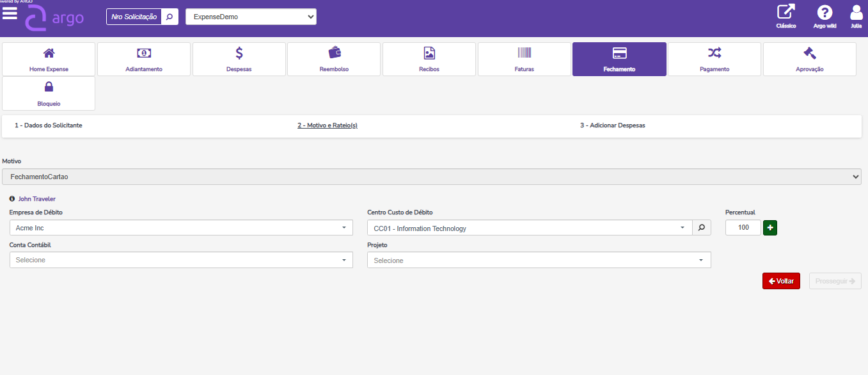Viewport: 868px width, 375px height.
Task: Open the Motivo FechamentoCartao dropdown
Action: [x=431, y=177]
